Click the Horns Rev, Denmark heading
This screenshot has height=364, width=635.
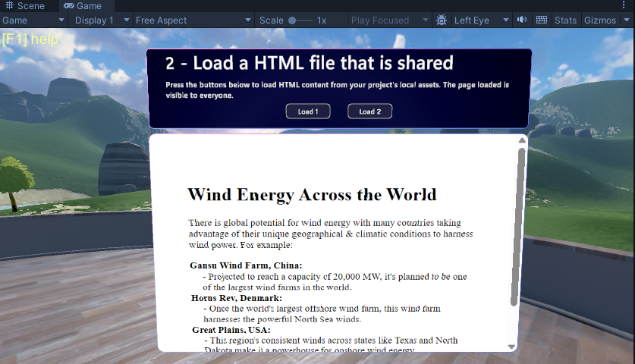237,298
